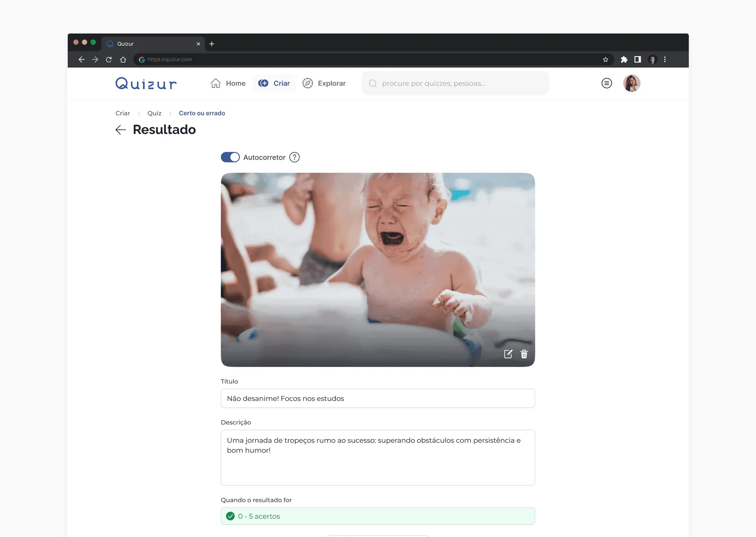The width and height of the screenshot is (756, 537).
Task: Click the browser home button
Action: pyautogui.click(x=123, y=59)
